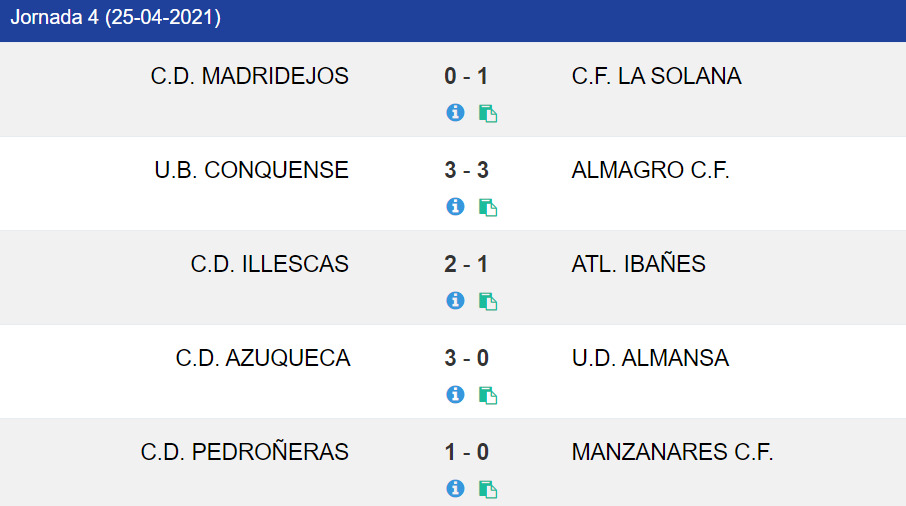
Task: Open match sheet icon for Azuqueca match
Action: coord(488,396)
